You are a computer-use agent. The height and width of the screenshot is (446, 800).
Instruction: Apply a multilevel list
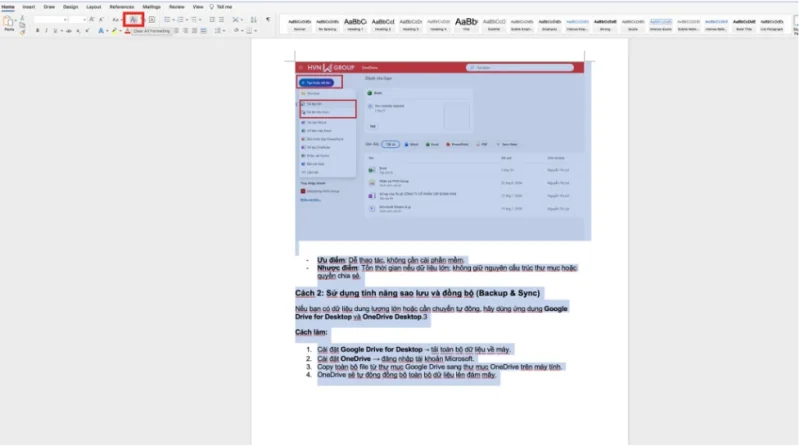pyautogui.click(x=194, y=19)
